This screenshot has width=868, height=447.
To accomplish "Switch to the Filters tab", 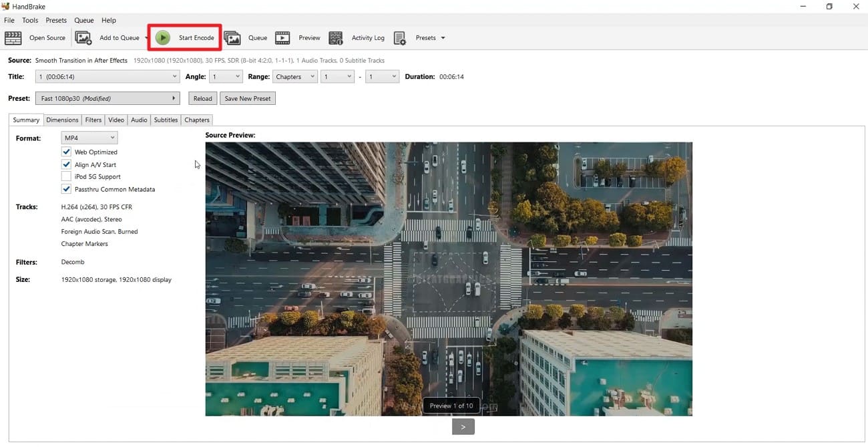I will [x=93, y=120].
